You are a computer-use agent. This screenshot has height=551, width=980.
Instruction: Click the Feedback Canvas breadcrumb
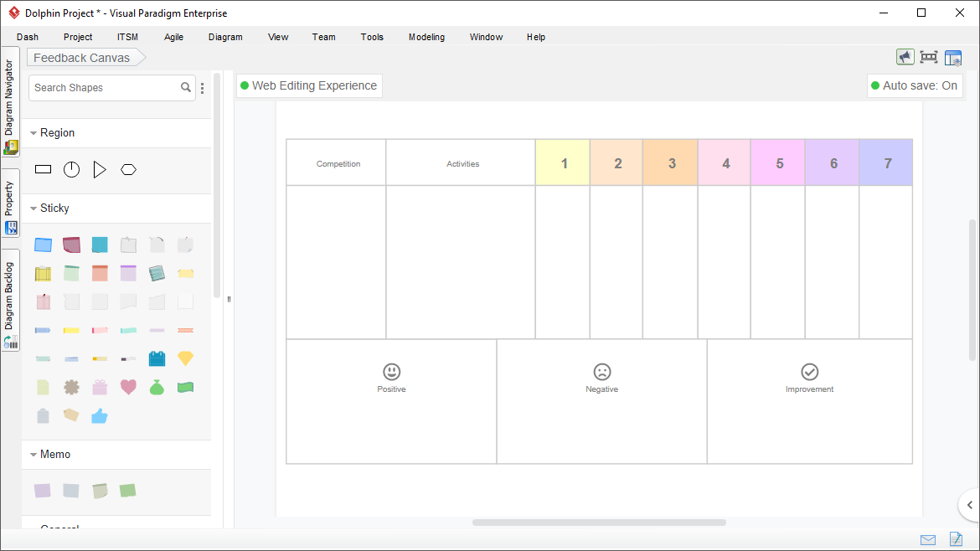click(83, 57)
